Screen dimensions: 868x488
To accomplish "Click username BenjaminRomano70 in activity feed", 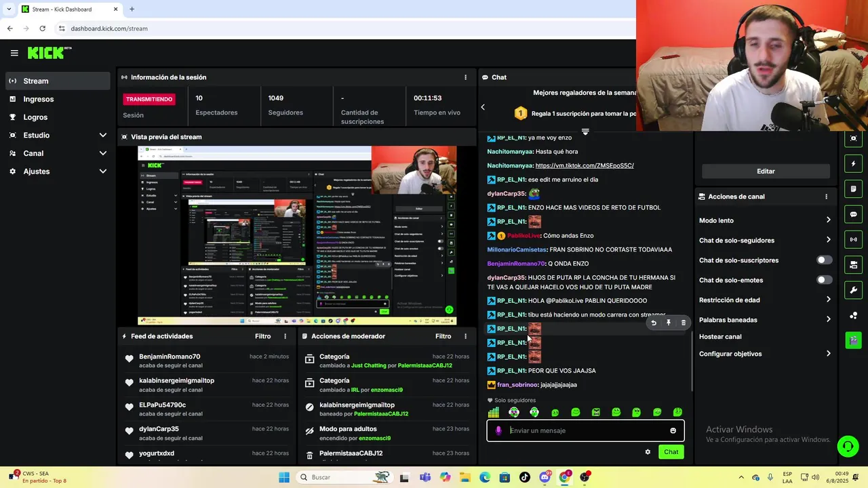I will [170, 357].
